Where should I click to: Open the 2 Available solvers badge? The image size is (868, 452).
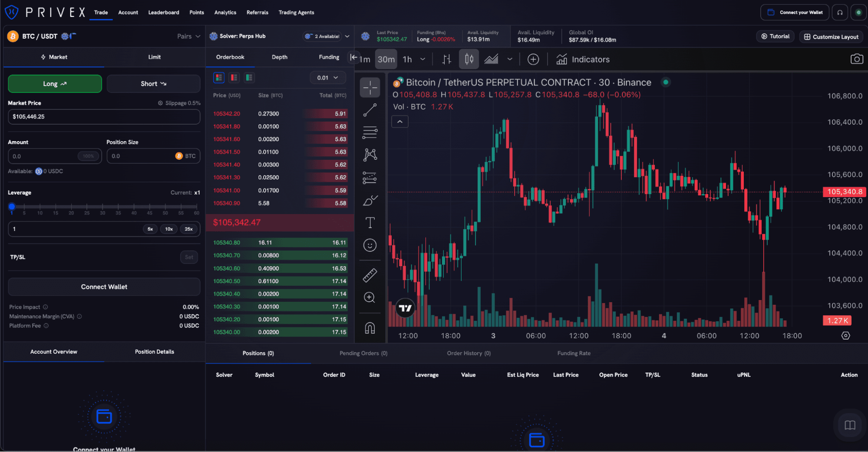[322, 36]
